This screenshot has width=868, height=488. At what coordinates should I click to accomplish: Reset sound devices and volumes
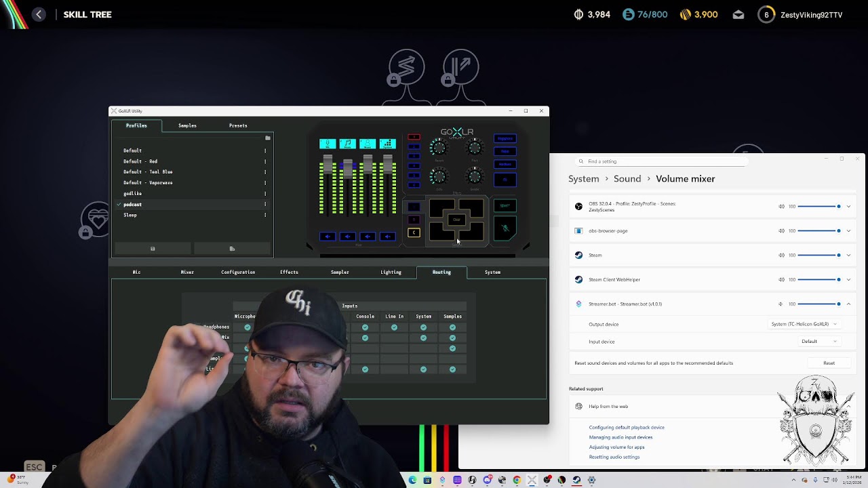[x=829, y=363]
